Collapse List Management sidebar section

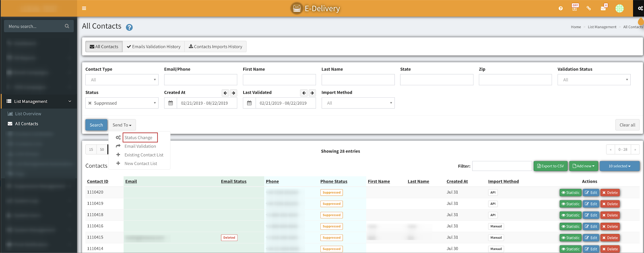click(39, 101)
